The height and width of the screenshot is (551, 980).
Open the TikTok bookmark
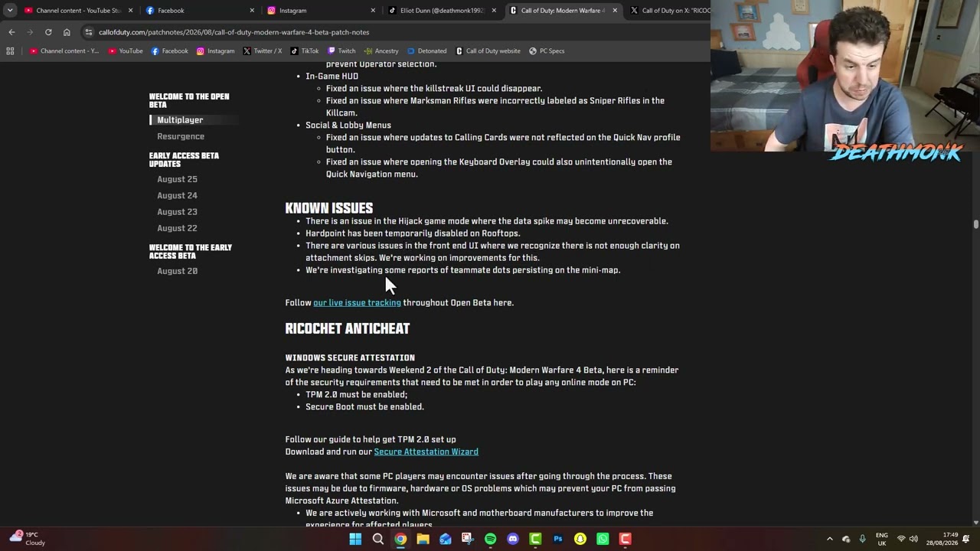(x=305, y=51)
